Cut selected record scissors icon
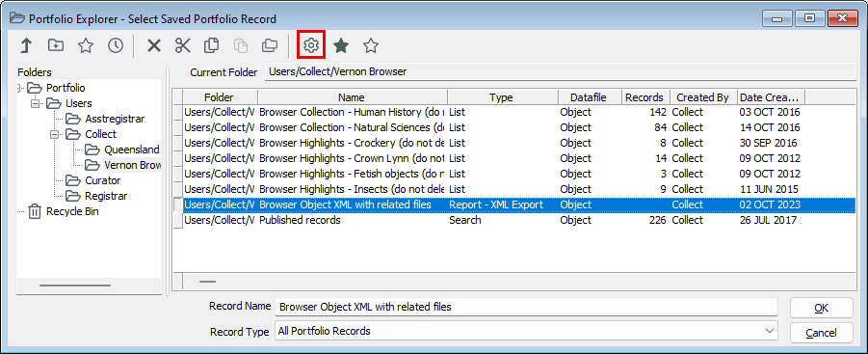868x354 pixels. pyautogui.click(x=182, y=46)
